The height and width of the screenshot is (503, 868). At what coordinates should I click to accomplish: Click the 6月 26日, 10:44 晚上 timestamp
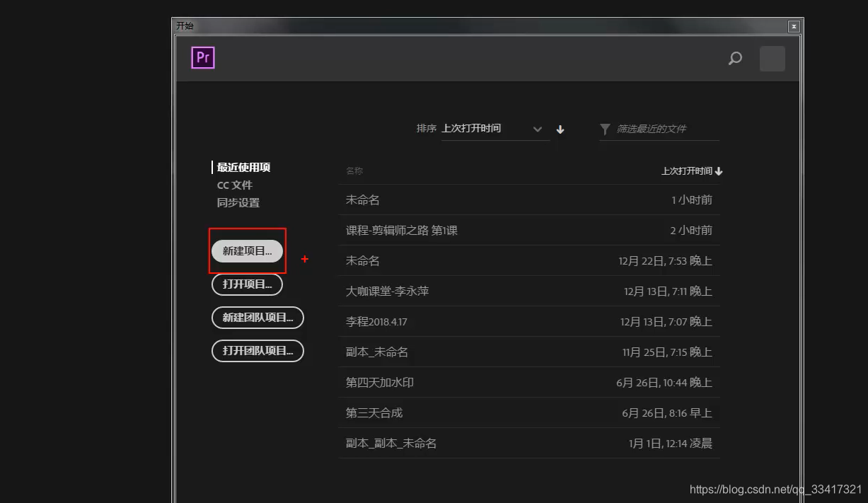coord(664,383)
